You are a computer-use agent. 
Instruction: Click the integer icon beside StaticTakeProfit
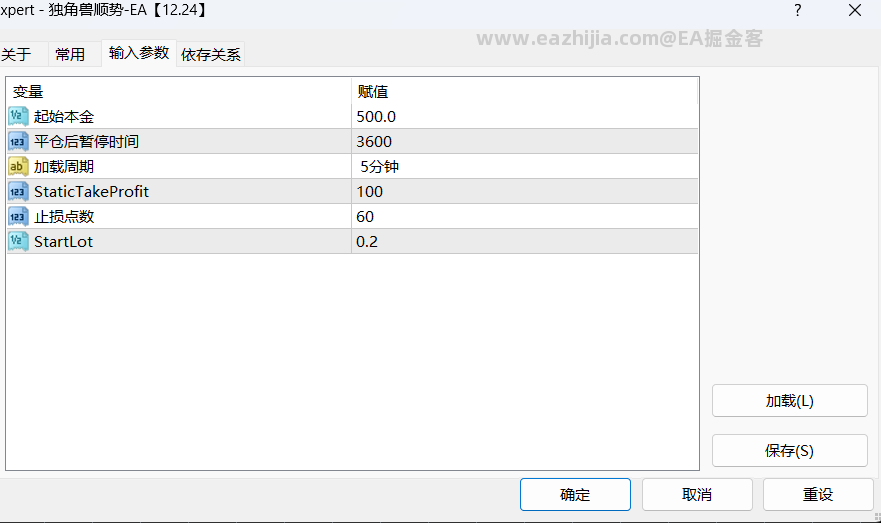18,192
